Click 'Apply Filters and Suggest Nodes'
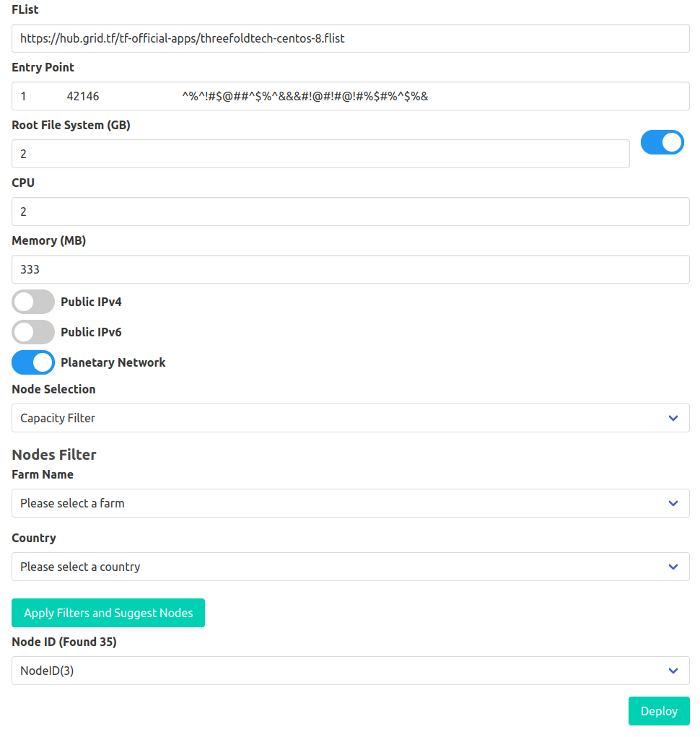 (x=108, y=612)
